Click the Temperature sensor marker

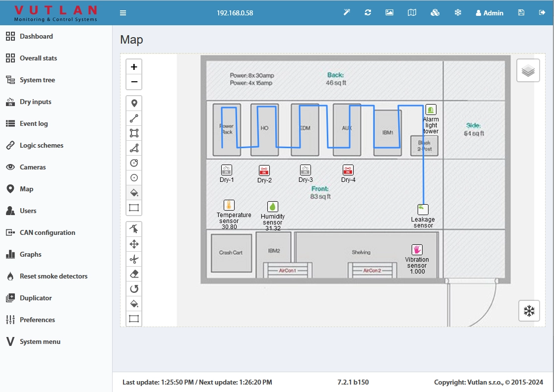click(x=229, y=205)
